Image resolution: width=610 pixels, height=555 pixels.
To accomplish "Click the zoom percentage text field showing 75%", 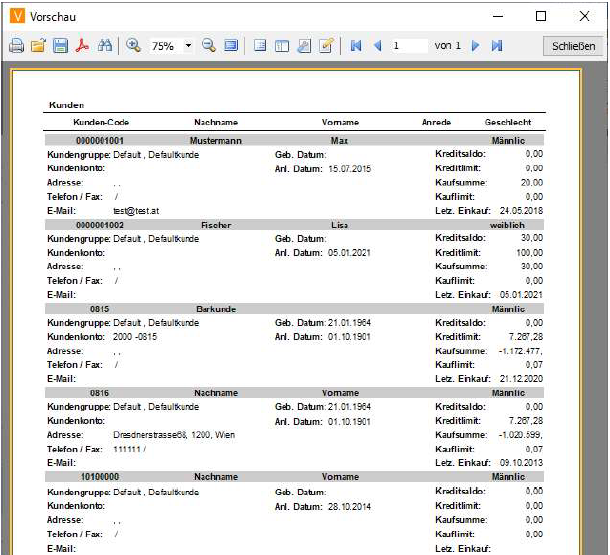I will point(166,46).
